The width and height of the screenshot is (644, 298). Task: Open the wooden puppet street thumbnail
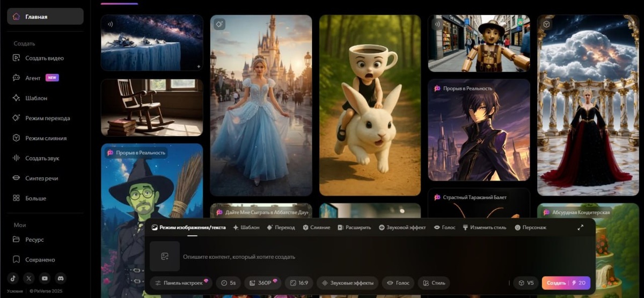pos(479,43)
